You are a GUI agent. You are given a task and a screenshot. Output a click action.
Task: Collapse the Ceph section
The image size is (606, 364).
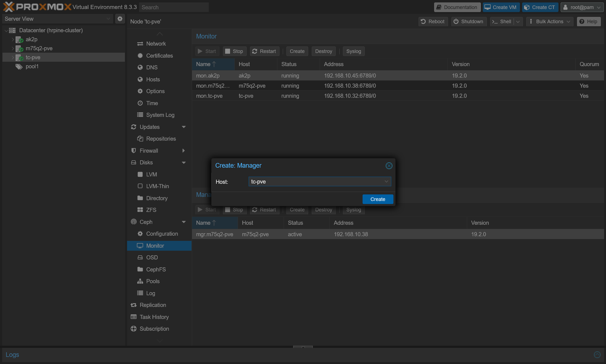[184, 222]
